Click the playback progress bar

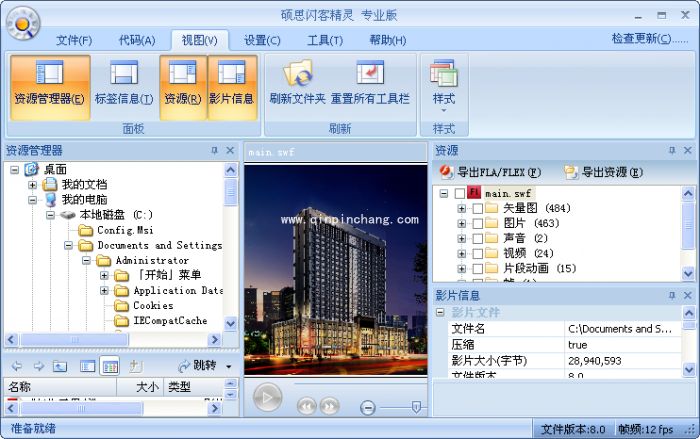(x=360, y=383)
